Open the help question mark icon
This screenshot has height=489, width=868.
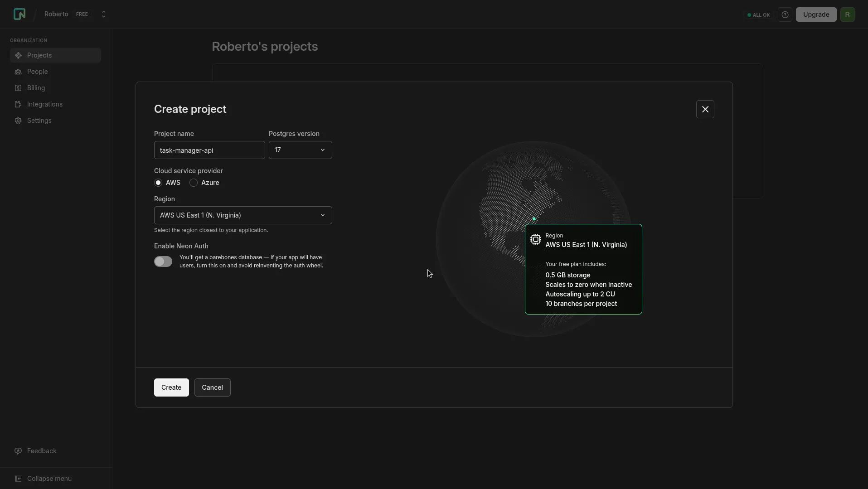(x=785, y=15)
